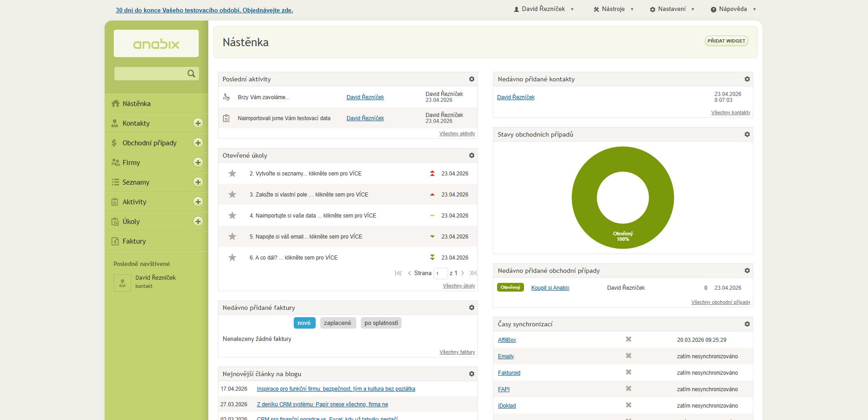Star the task '2. Vytvořte si seznamy'

[232, 173]
